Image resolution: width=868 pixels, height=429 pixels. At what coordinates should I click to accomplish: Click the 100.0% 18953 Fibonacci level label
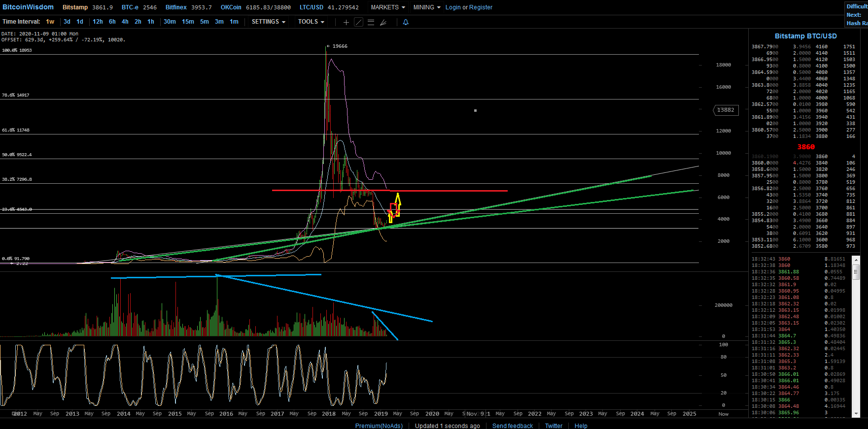pyautogui.click(x=17, y=50)
